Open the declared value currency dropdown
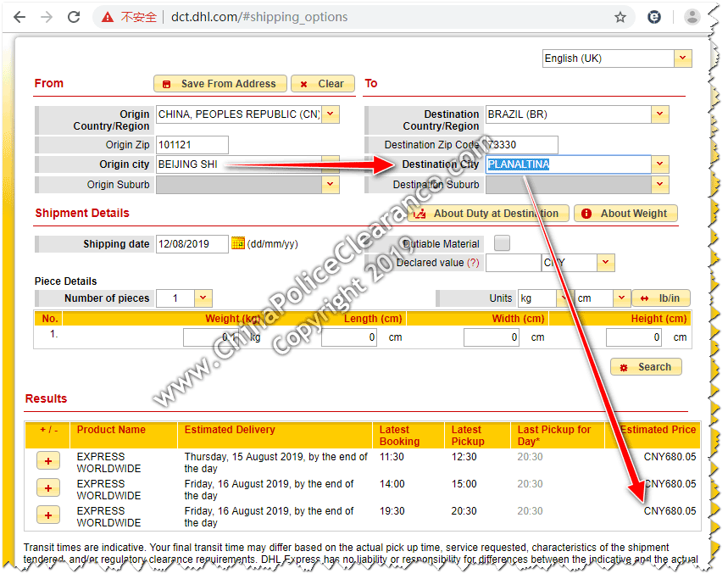This screenshot has height=579, width=728. point(605,263)
